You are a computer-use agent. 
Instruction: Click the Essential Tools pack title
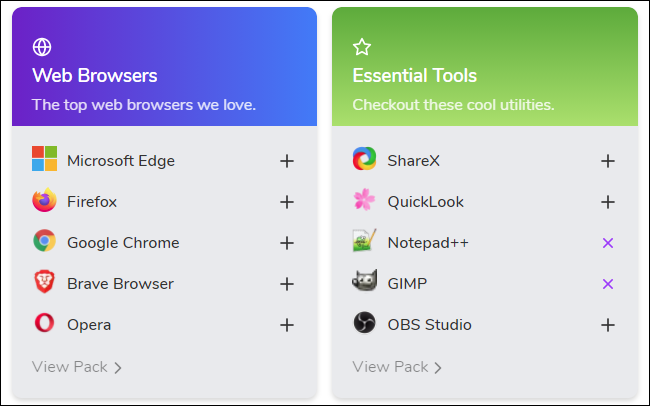tap(414, 75)
